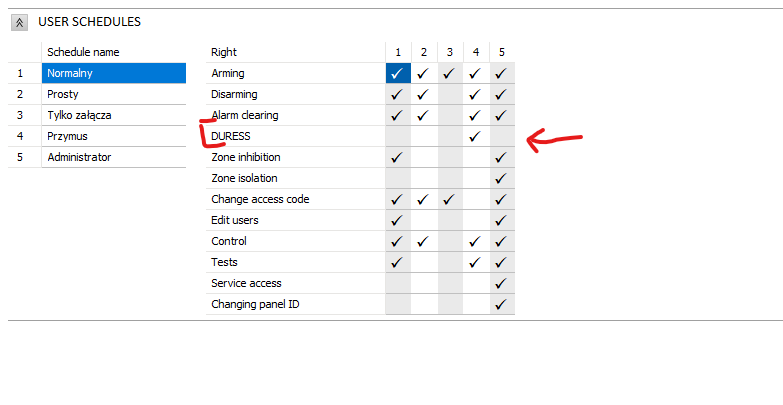Toggle Zone isolation for schedule 5
783x405 pixels.
pos(502,178)
